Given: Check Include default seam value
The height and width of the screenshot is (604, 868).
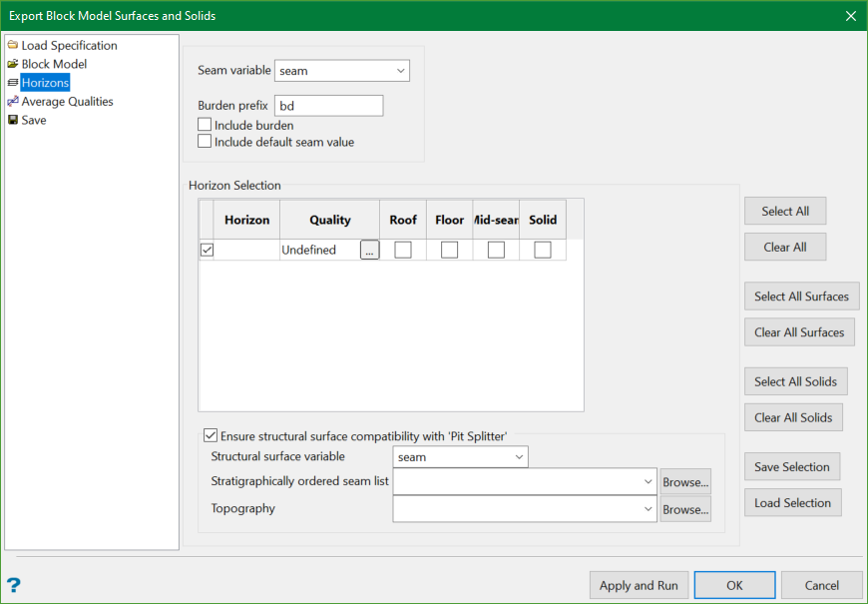Looking at the screenshot, I should pos(204,141).
